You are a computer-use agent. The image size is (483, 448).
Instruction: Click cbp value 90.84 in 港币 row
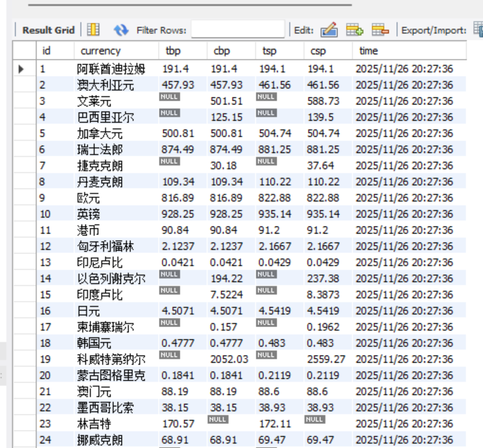(231, 230)
